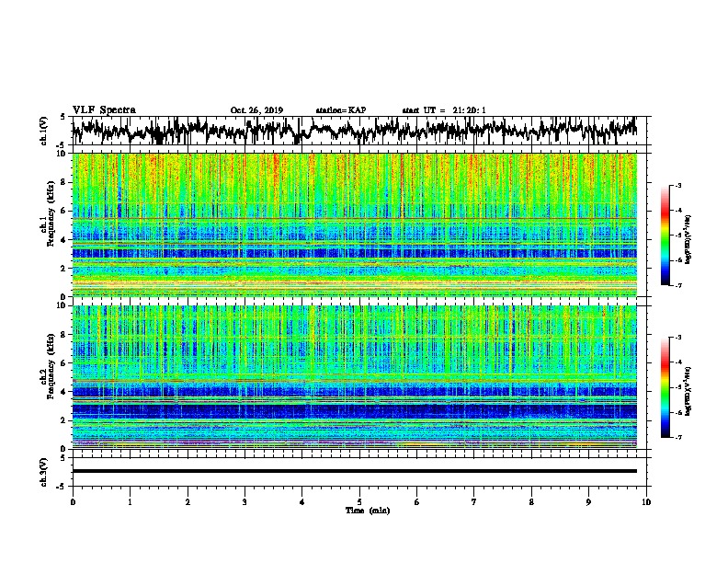The width and height of the screenshot is (728, 563).
Task: Click the ch.2 spectrogram panel
Action: (x=355, y=377)
